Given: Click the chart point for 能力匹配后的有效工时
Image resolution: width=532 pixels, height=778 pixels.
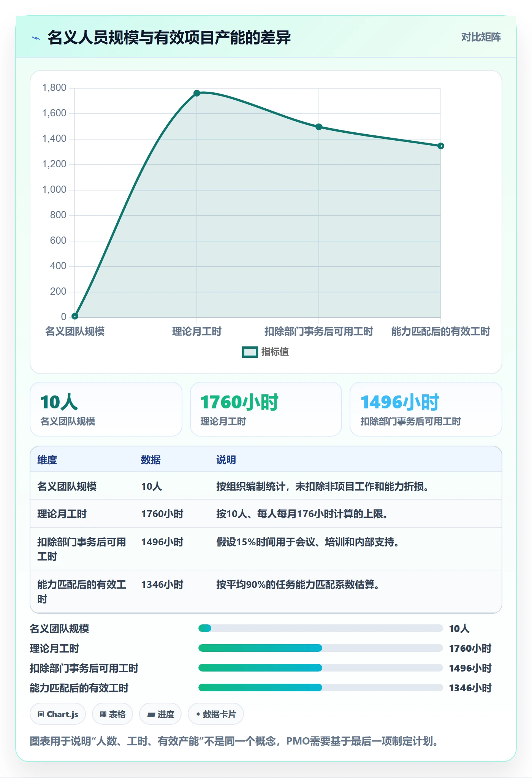Looking at the screenshot, I should [x=441, y=146].
